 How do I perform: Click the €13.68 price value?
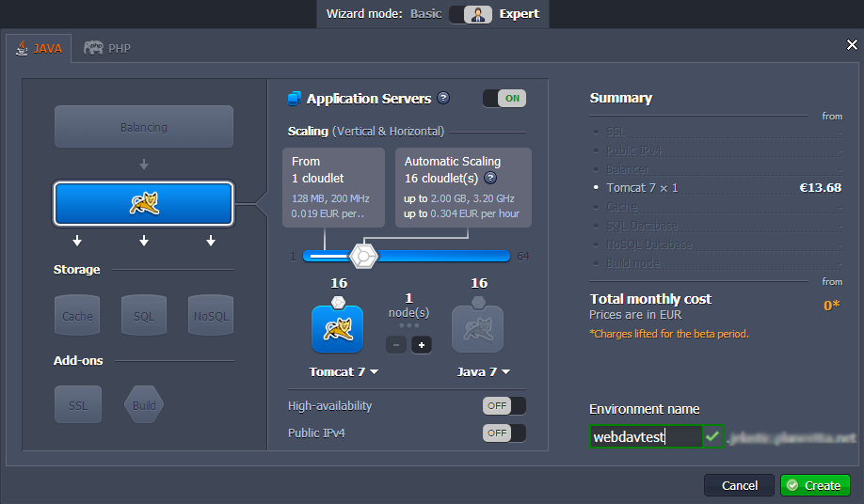pos(821,188)
